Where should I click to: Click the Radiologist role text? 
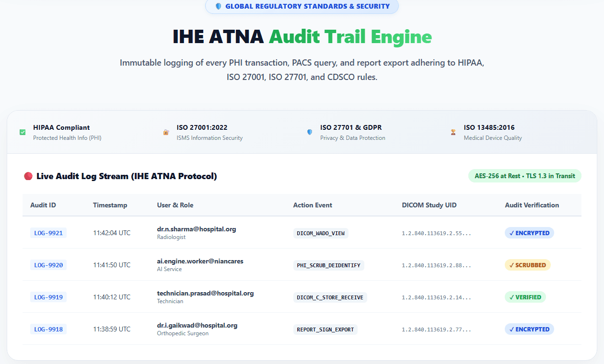171,237
